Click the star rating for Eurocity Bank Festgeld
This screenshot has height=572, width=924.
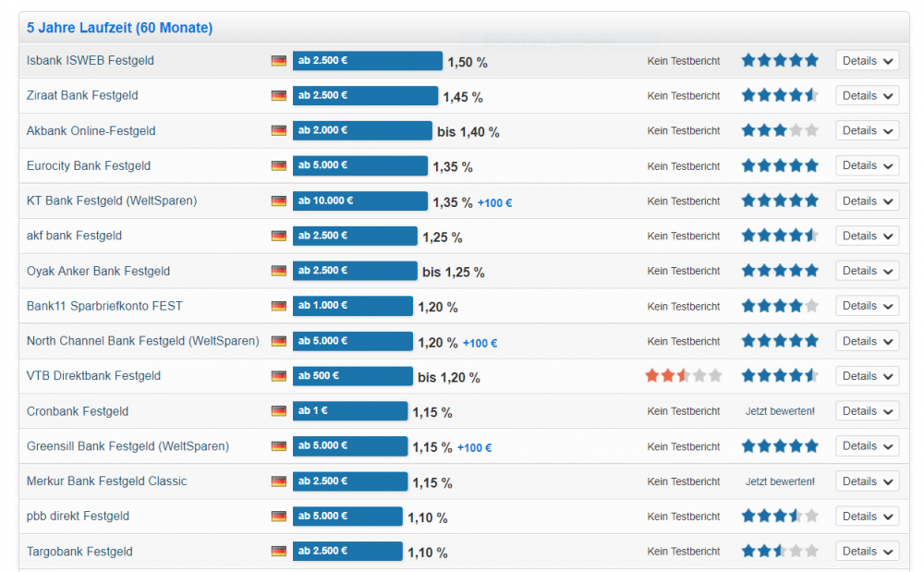pyautogui.click(x=780, y=164)
